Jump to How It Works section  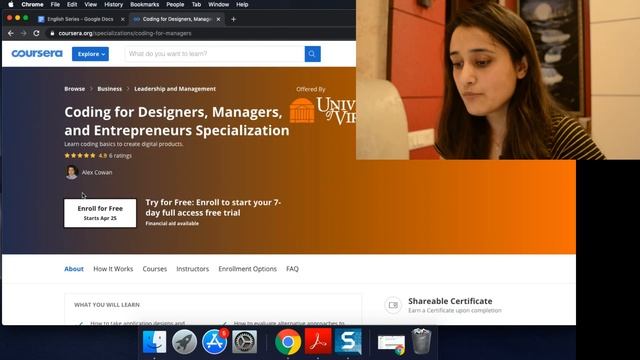(x=113, y=269)
